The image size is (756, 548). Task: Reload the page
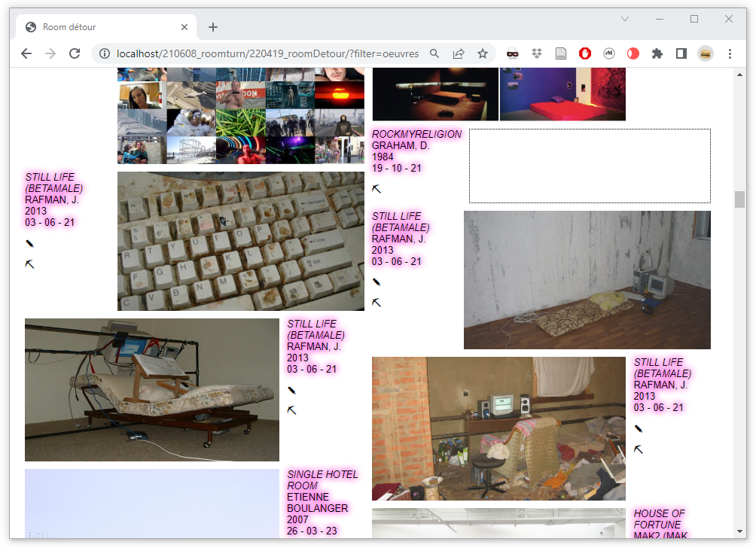pyautogui.click(x=75, y=53)
